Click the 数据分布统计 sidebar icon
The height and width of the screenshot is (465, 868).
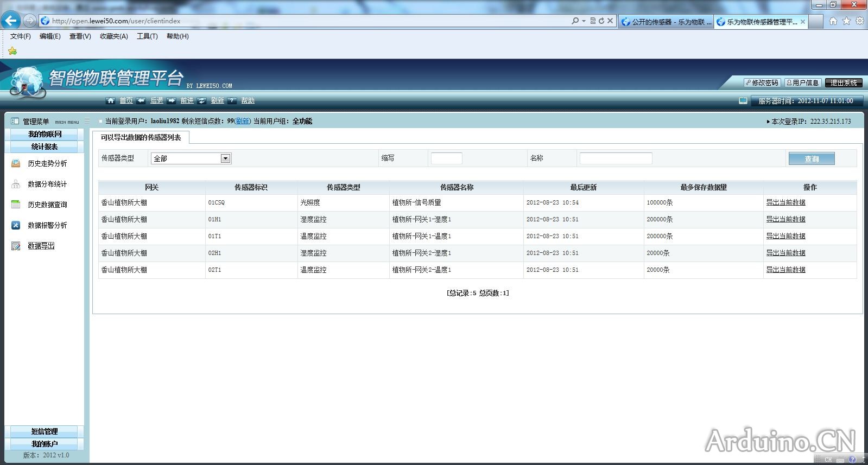pos(16,184)
